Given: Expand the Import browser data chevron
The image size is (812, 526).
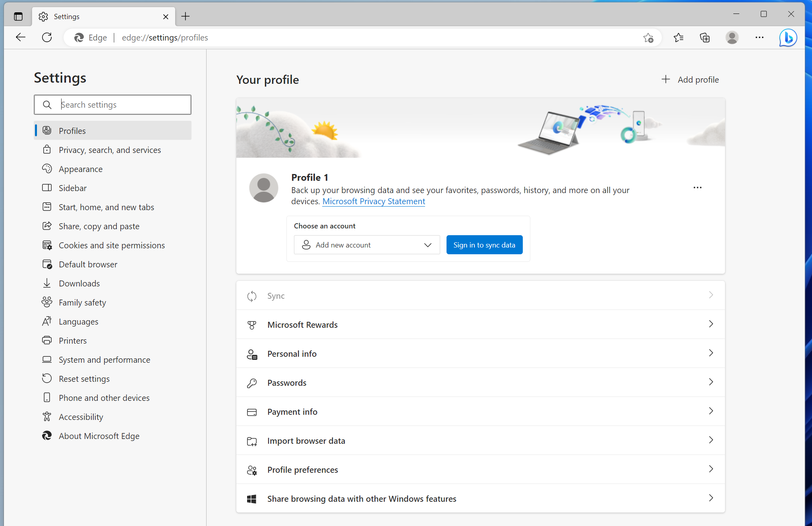Looking at the screenshot, I should (x=711, y=440).
